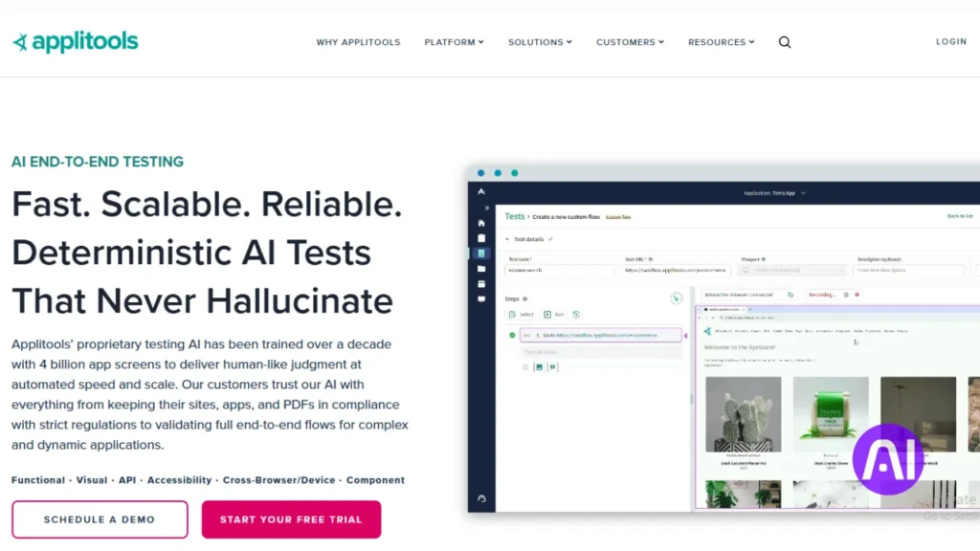Click the replay icon beside the Run button
980x551 pixels.
(x=576, y=315)
